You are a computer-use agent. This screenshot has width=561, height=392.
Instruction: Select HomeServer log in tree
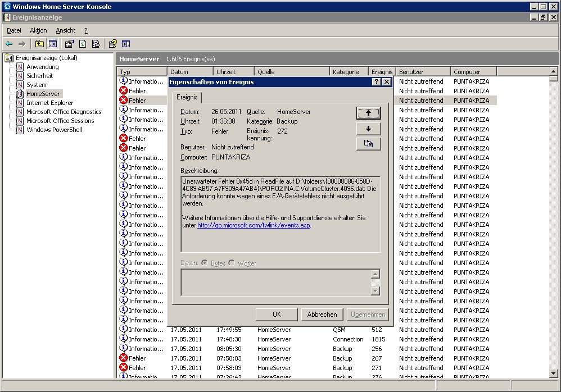pyautogui.click(x=43, y=94)
